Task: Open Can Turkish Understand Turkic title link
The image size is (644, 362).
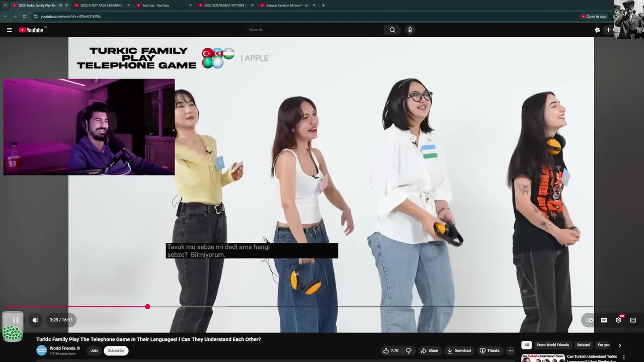Action: click(x=592, y=358)
